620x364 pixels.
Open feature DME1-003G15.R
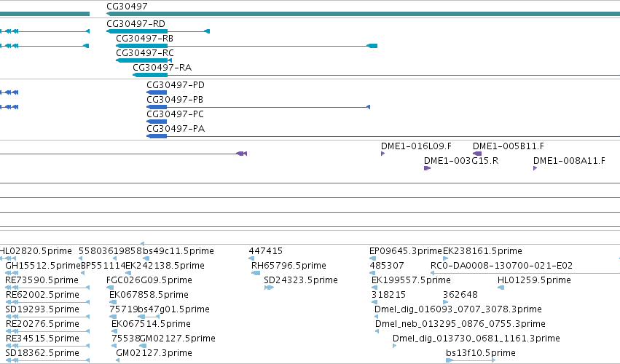click(461, 161)
